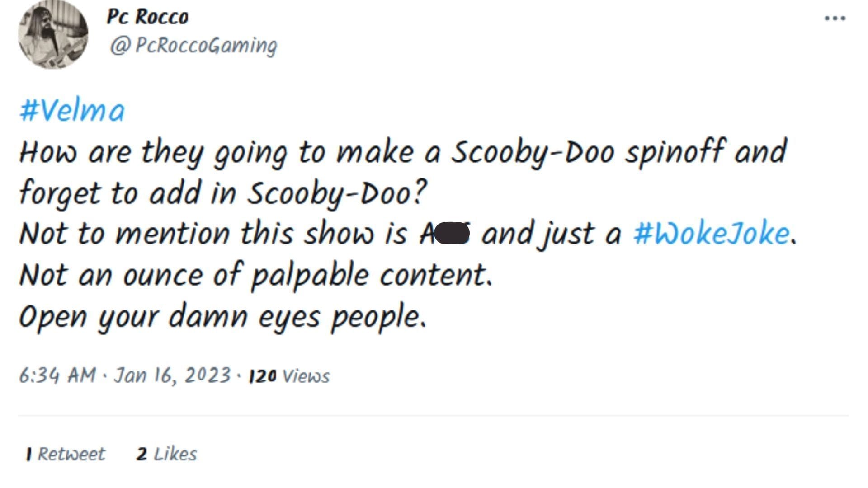868x488 pixels.
Task: Click the 2 Likes count
Action: click(167, 454)
